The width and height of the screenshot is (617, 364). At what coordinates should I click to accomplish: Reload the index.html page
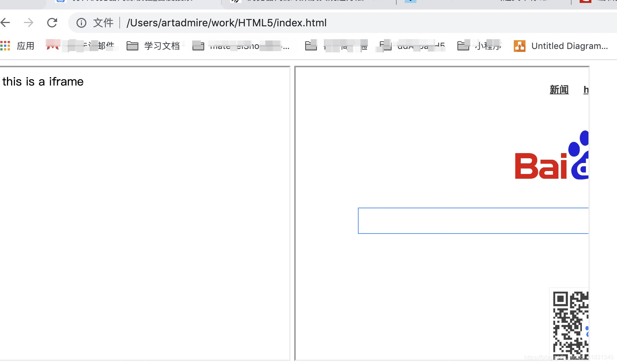52,22
